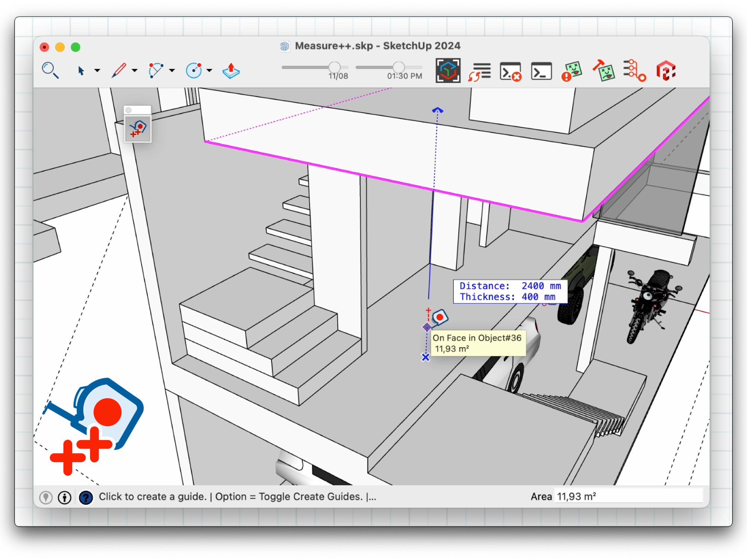Screen dimensions: 747x560
Task: Open the Arc tool dropdown arrow
Action: click(172, 70)
